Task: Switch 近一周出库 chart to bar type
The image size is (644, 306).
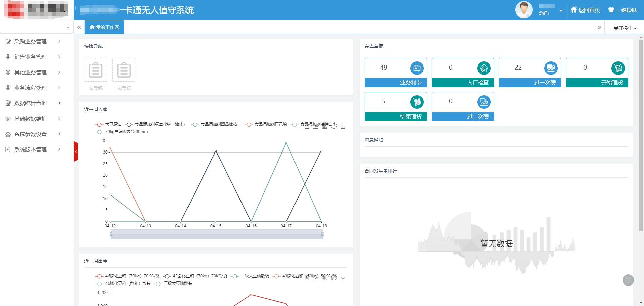Action: click(325, 278)
